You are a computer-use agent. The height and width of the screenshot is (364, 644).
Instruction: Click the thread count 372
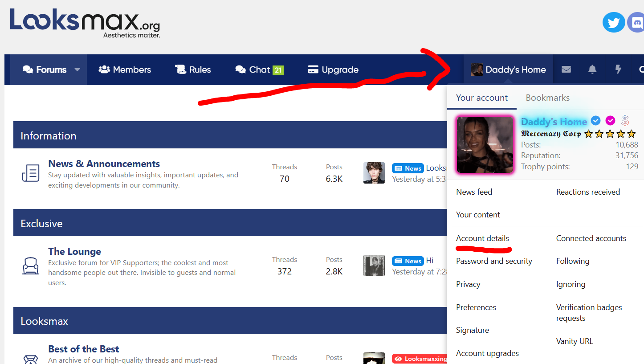pyautogui.click(x=285, y=271)
